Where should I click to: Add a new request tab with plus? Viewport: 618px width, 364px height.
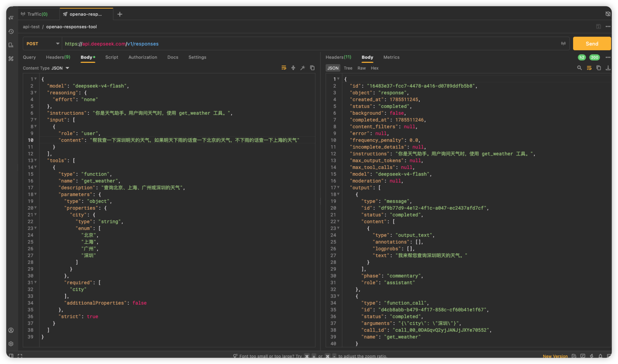point(120,14)
